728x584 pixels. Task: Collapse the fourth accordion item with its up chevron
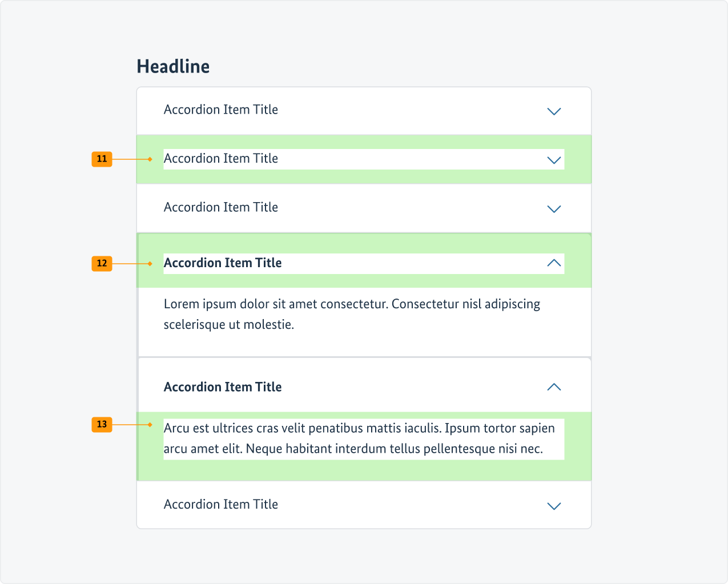(x=554, y=263)
